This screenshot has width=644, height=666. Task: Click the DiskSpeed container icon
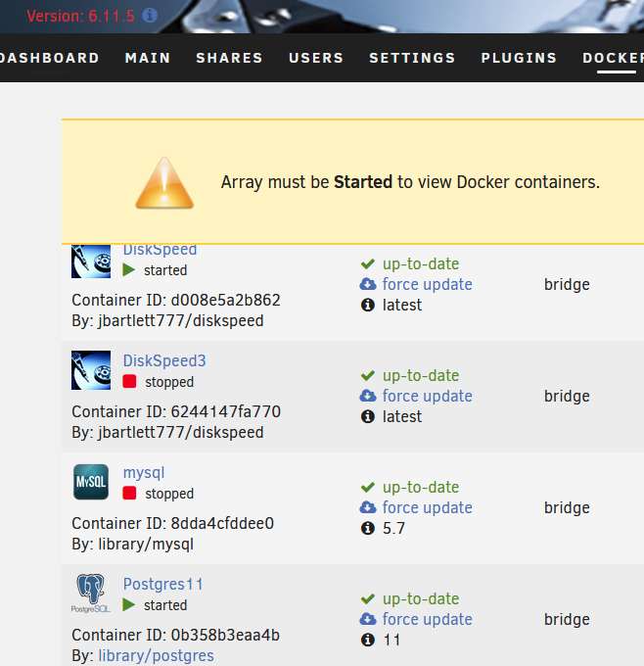91,262
